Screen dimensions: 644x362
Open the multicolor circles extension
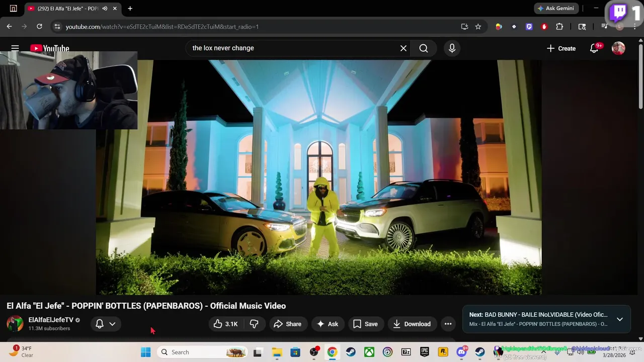point(499,27)
